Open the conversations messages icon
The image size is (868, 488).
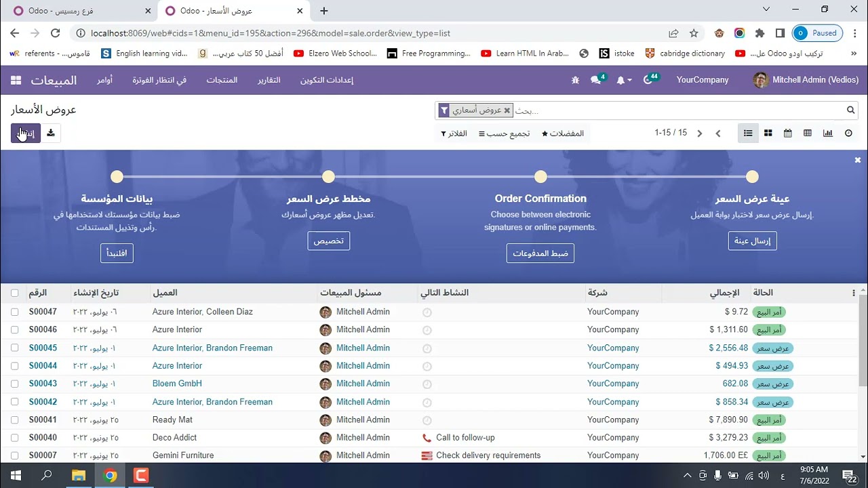pos(597,79)
